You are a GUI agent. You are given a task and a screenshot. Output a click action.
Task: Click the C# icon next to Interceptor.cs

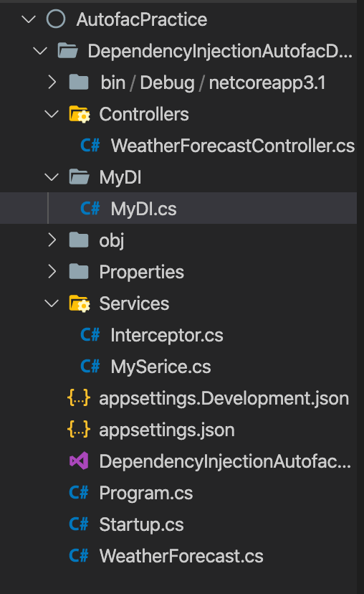[x=90, y=335]
